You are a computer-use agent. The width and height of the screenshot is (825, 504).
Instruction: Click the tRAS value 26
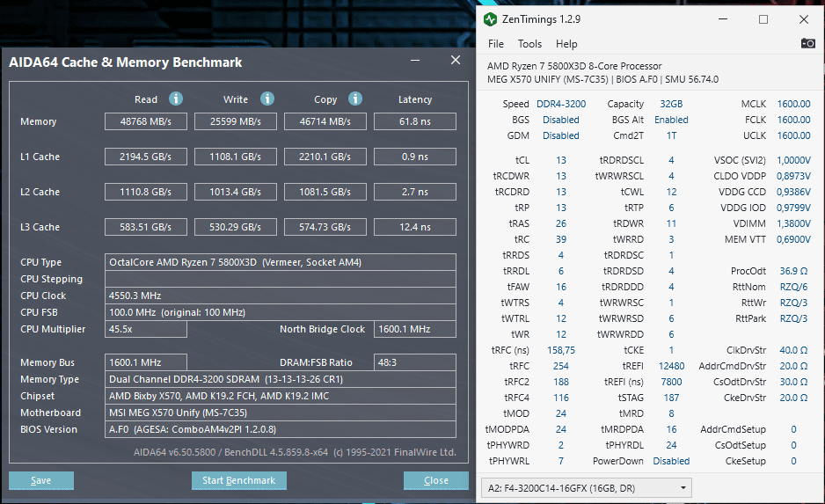click(x=561, y=223)
